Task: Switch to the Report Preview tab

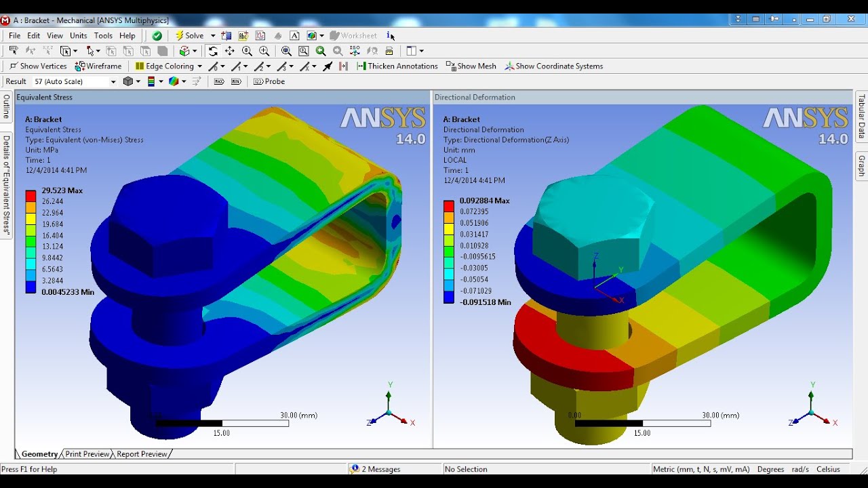Action: 142,454
